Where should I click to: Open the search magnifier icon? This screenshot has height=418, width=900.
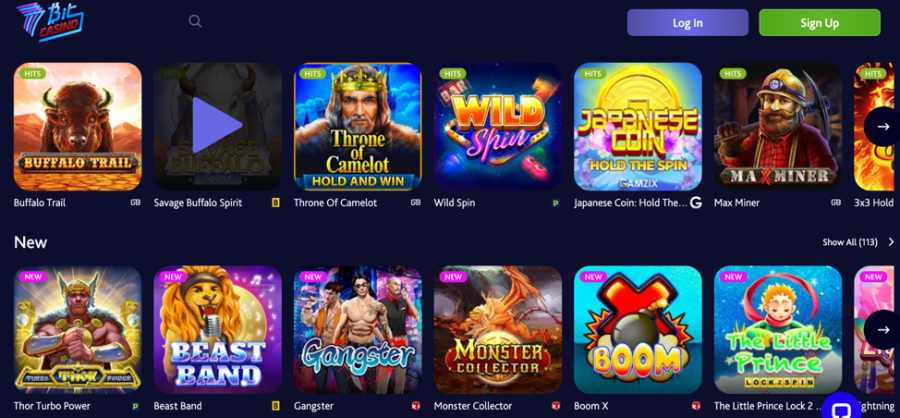pos(195,21)
